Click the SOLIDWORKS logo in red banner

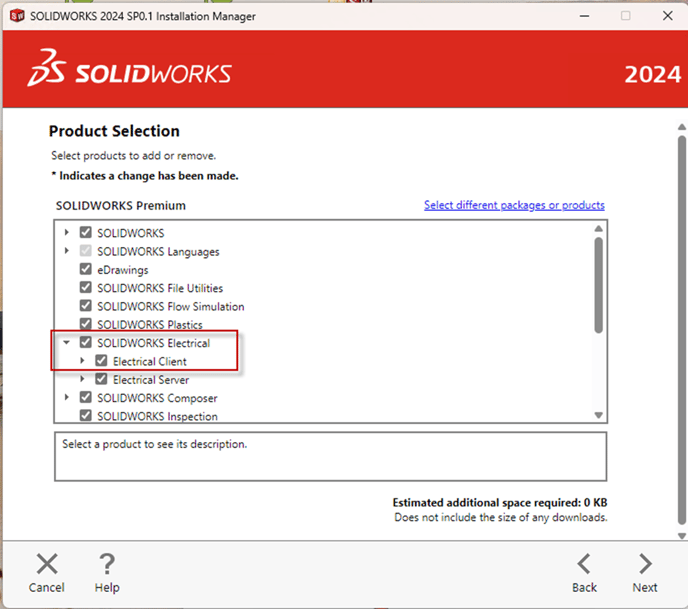coord(130,73)
